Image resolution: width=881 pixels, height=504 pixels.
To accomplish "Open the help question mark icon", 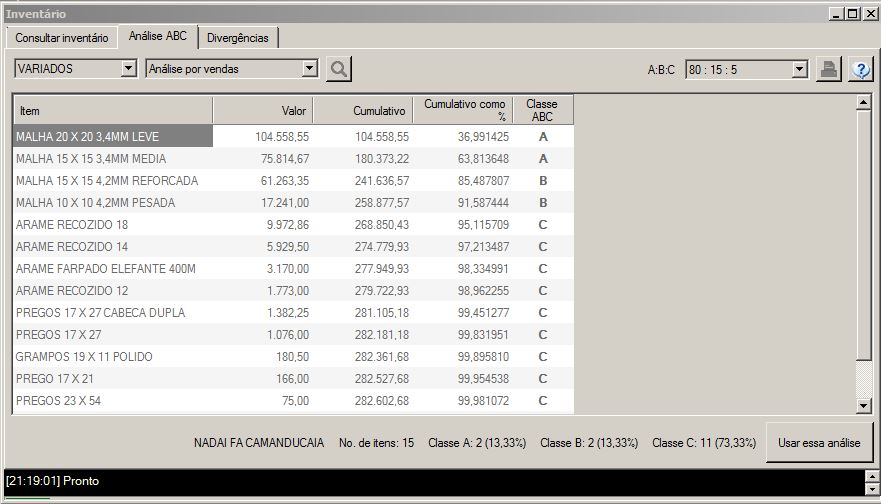I will point(860,69).
